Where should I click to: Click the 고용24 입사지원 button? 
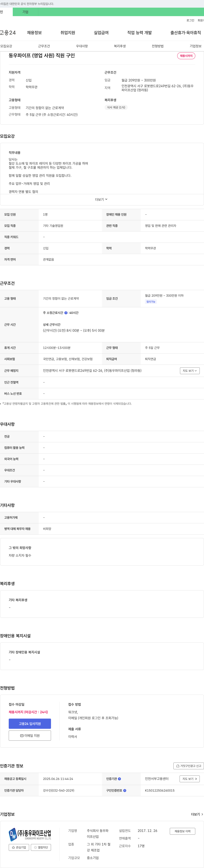[x=30, y=723]
